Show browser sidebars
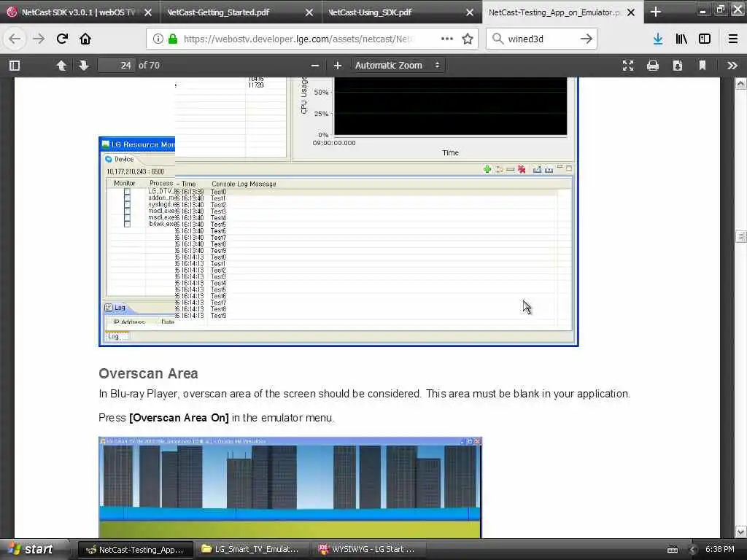 (x=705, y=39)
